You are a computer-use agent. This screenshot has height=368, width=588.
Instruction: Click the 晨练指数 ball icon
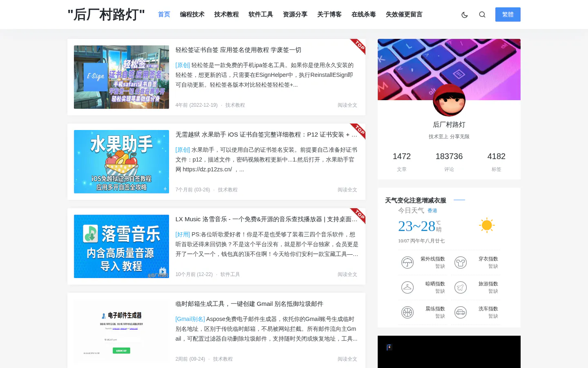click(408, 312)
